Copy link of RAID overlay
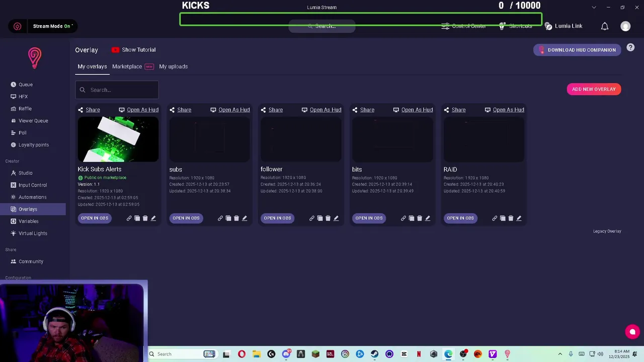Screen dimensions: 644x362 point(495,218)
